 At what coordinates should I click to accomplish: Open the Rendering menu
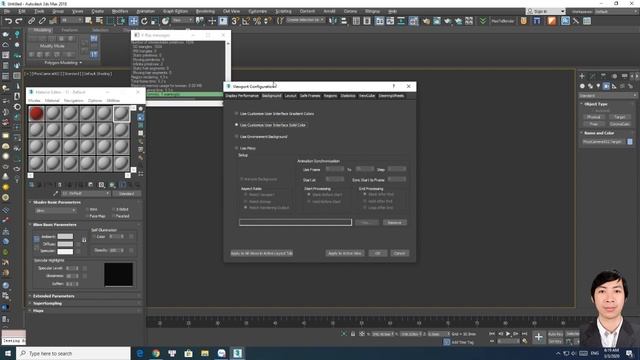tap(205, 11)
